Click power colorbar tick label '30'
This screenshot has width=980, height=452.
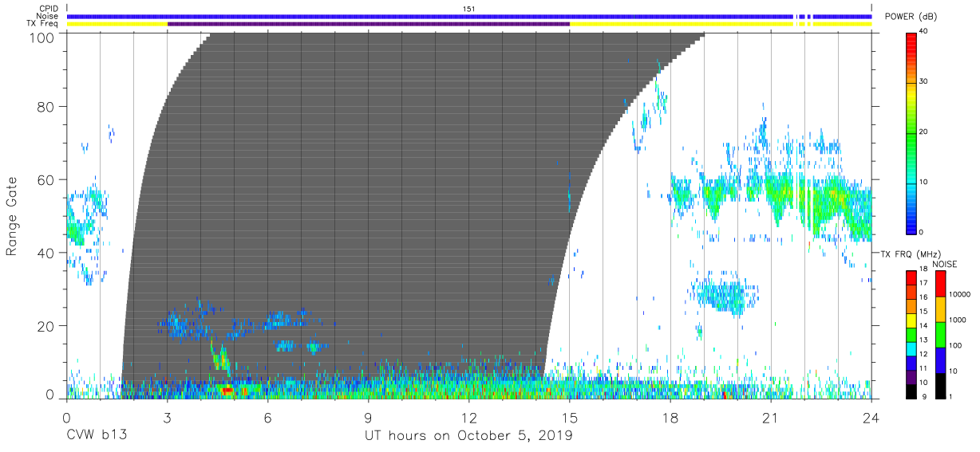(x=923, y=82)
